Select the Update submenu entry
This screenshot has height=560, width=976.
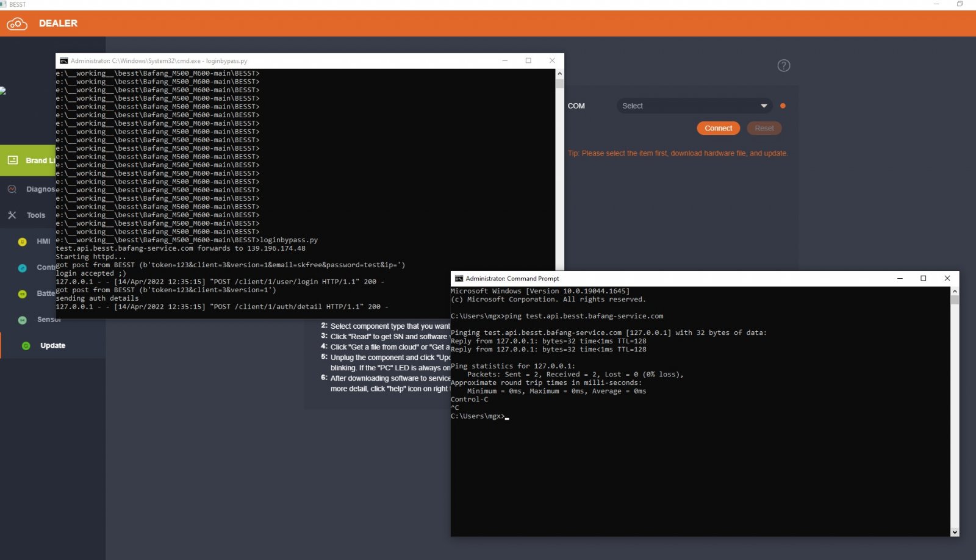pos(52,346)
